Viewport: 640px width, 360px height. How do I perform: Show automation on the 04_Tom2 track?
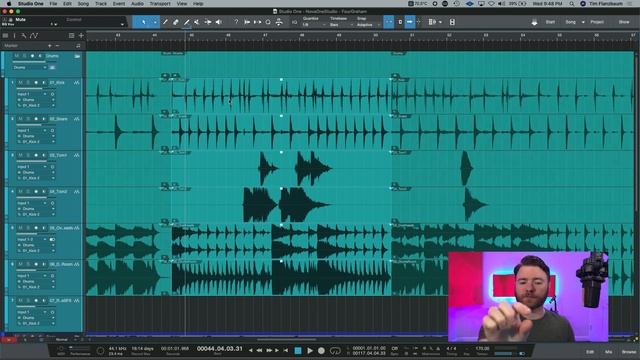point(76,191)
